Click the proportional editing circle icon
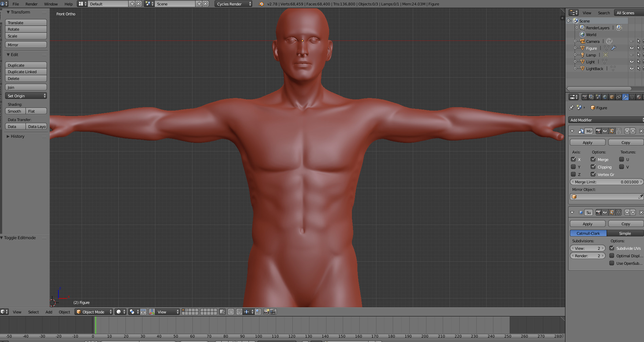 (231, 312)
